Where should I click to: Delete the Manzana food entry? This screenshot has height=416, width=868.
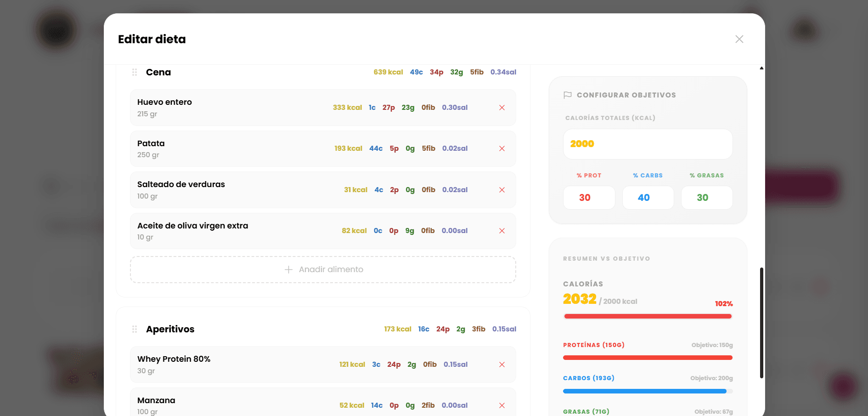502,405
